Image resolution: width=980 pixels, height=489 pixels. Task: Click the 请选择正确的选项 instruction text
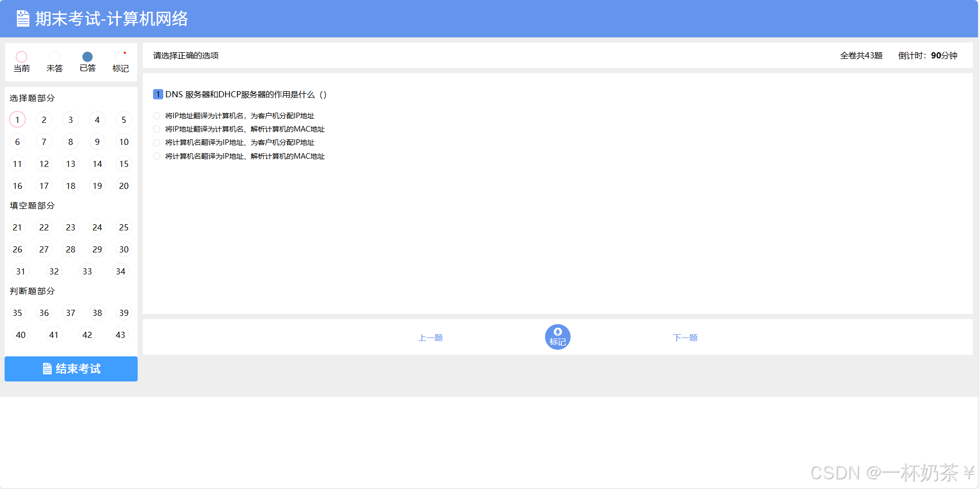coord(186,55)
